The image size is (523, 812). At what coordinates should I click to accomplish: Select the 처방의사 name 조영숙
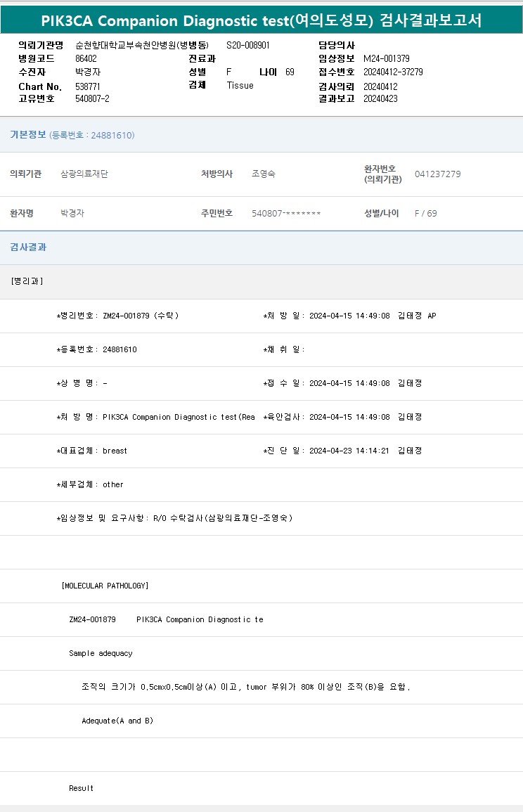264,174
